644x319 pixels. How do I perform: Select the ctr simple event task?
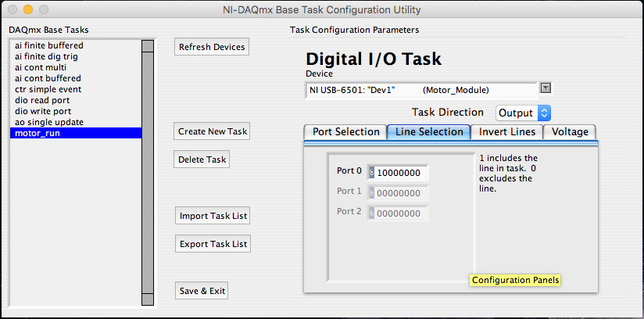[76, 89]
